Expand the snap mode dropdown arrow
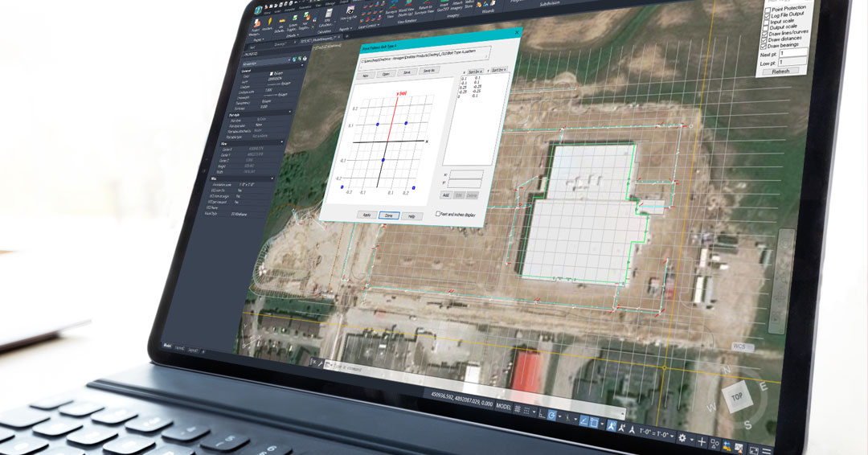Viewport: 868px width, 455px height. [534, 412]
